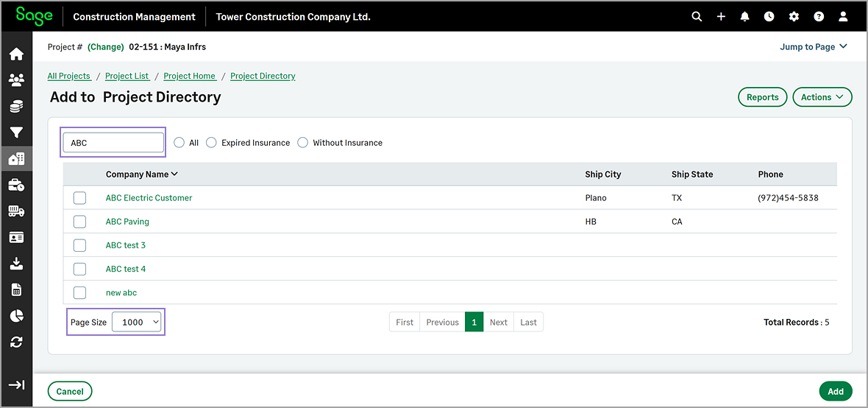Focus the search field containing ABC
This screenshot has width=868, height=408.
(113, 142)
